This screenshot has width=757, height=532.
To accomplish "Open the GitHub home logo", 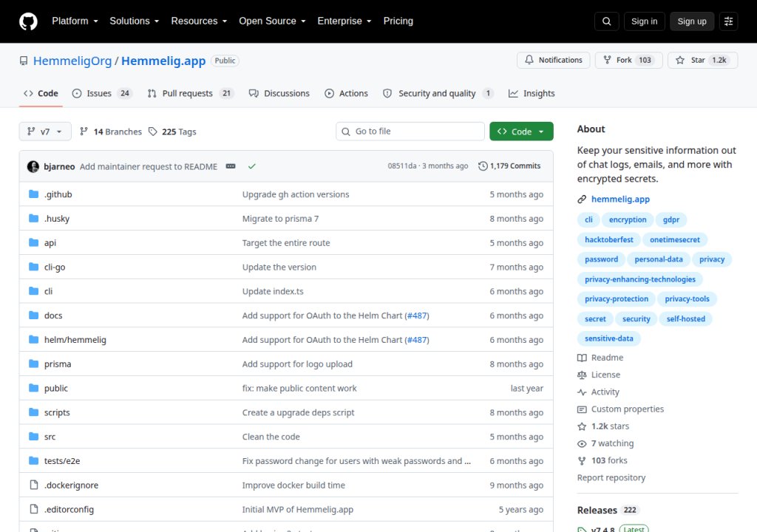I will (28, 21).
